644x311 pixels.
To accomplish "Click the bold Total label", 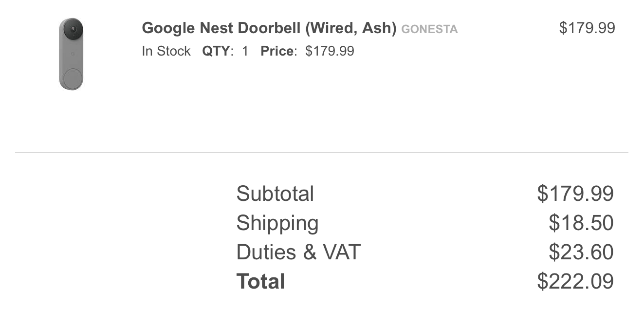I will pyautogui.click(x=260, y=282).
